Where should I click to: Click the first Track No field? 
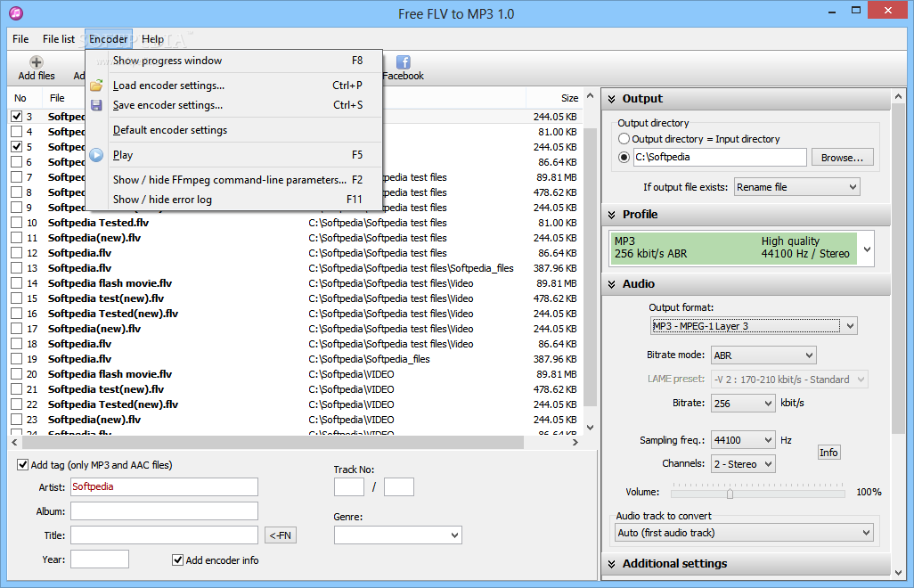point(349,486)
